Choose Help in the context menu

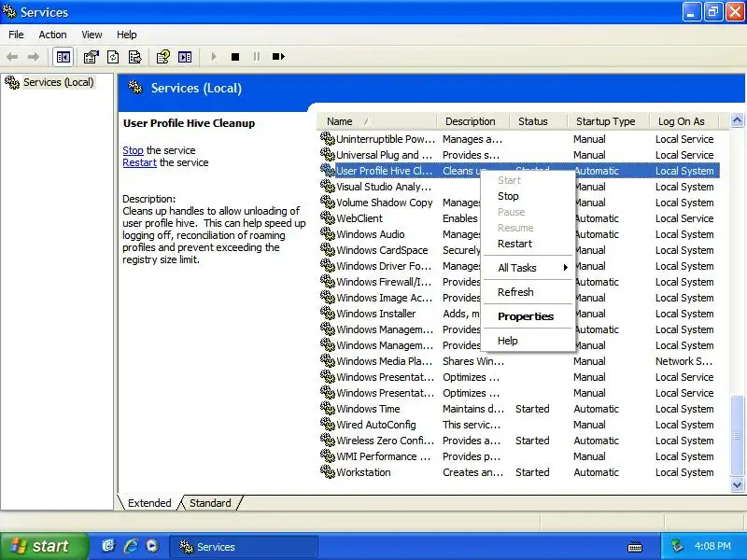[x=528, y=341]
